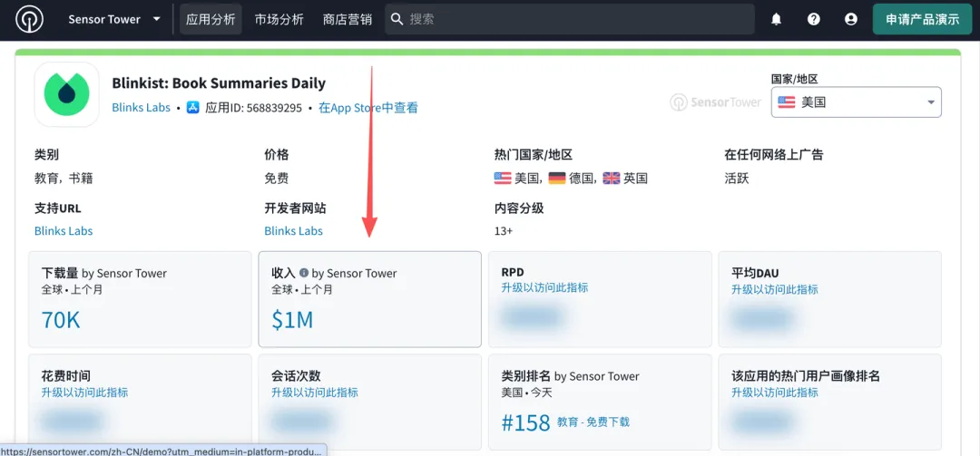Click the 13+ content rating text

click(503, 230)
